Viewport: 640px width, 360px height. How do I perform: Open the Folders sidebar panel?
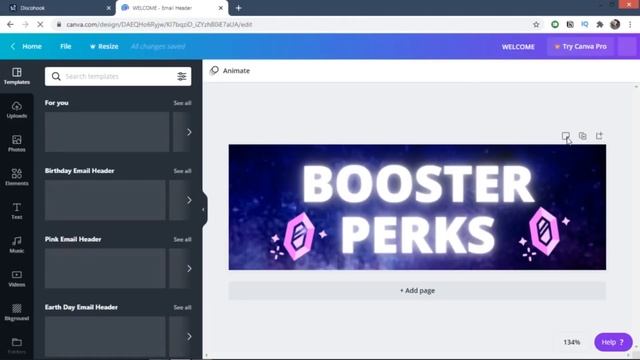click(x=17, y=346)
